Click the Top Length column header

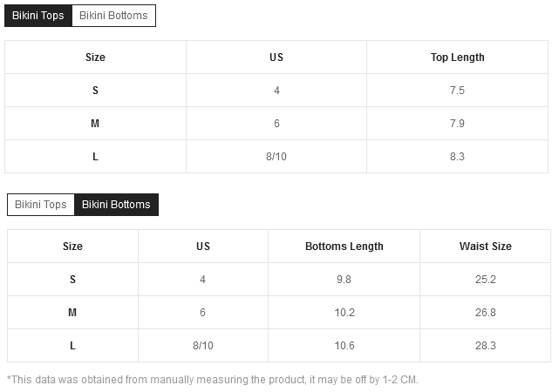coord(458,57)
